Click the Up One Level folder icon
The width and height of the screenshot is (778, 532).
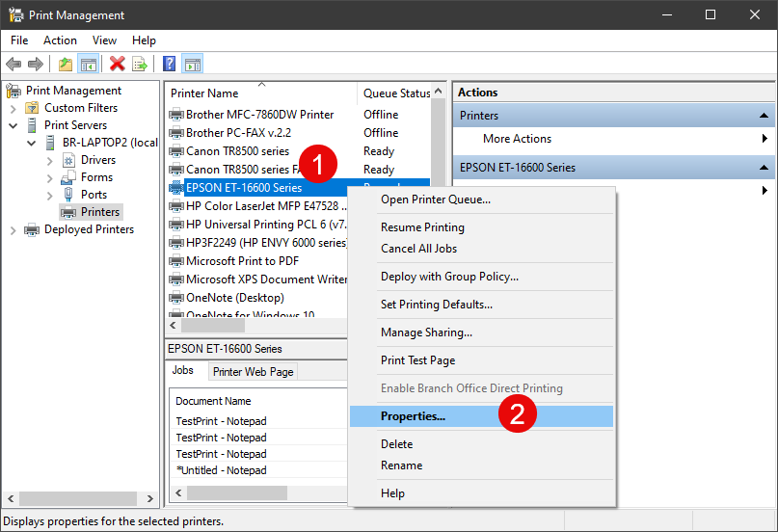[66, 65]
